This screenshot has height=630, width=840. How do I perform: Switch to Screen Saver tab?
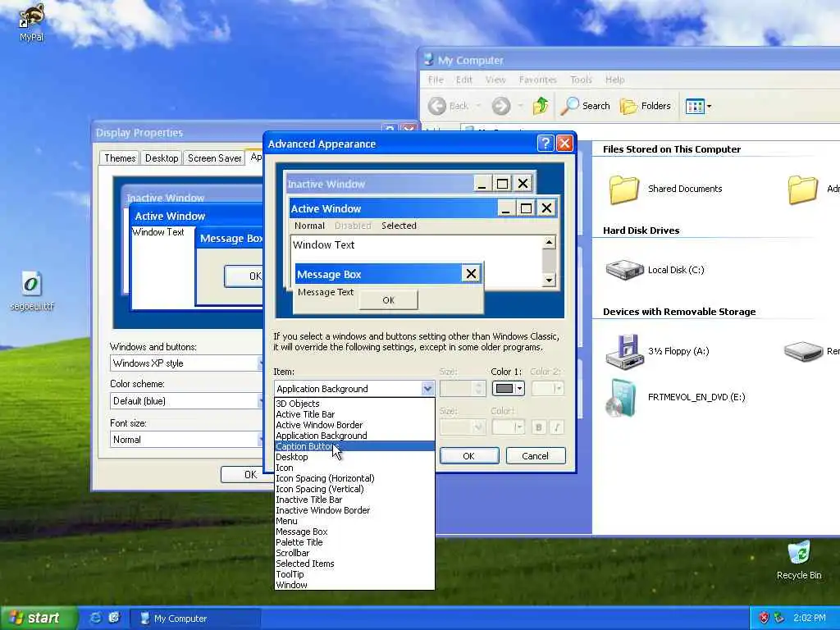point(214,158)
